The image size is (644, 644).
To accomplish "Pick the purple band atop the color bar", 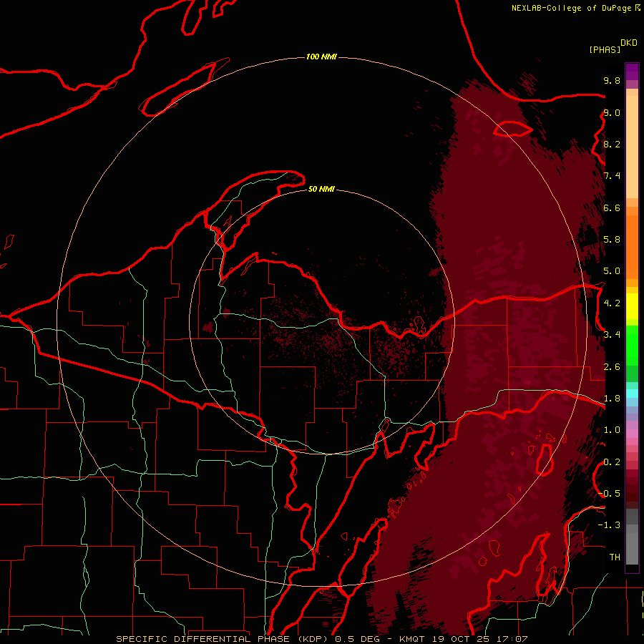I will [x=632, y=72].
